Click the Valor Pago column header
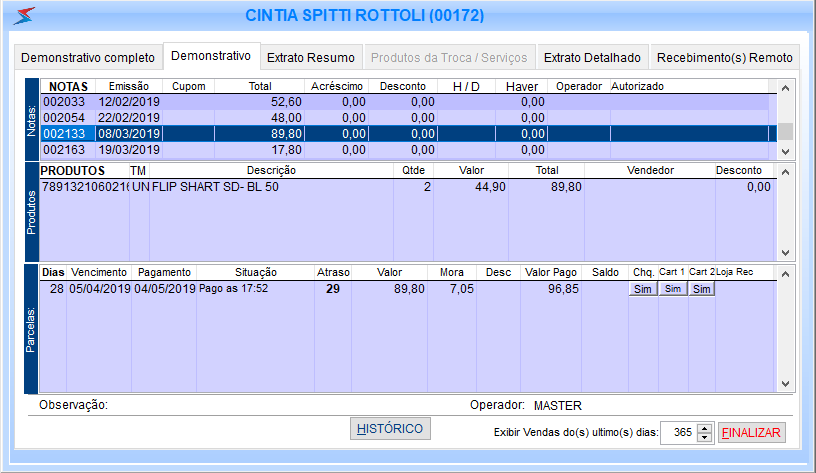Viewport: 816px width, 473px height. tap(551, 273)
